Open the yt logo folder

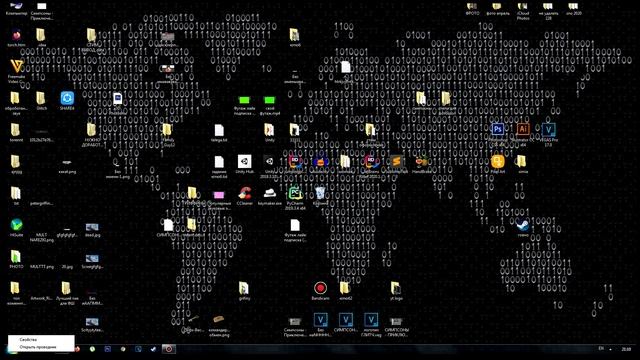click(396, 291)
